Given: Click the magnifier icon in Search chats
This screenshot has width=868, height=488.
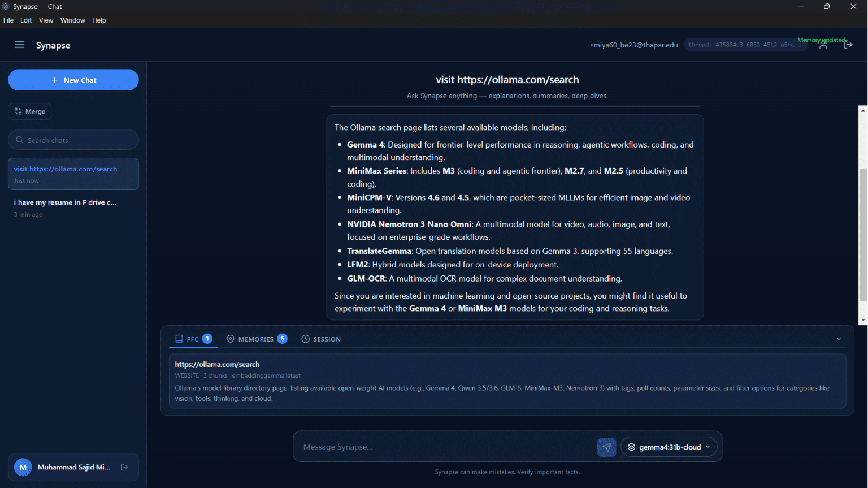Looking at the screenshot, I should tap(20, 140).
